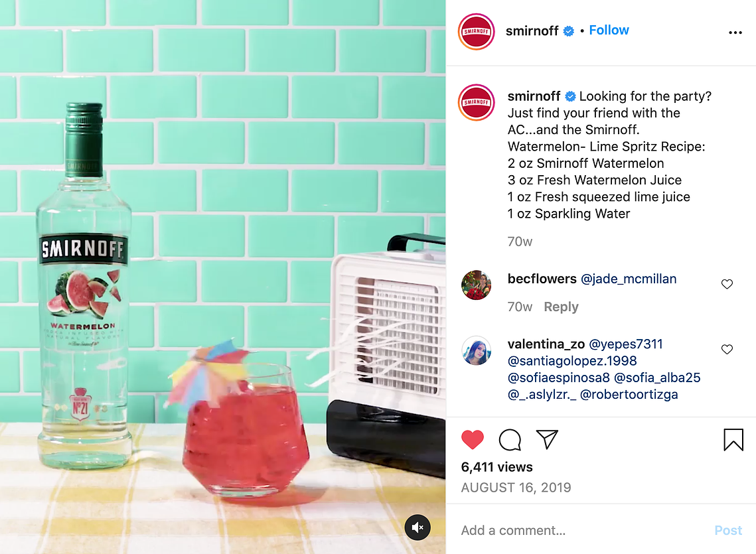Share post via paper plane icon
The image size is (756, 554).
coord(547,439)
